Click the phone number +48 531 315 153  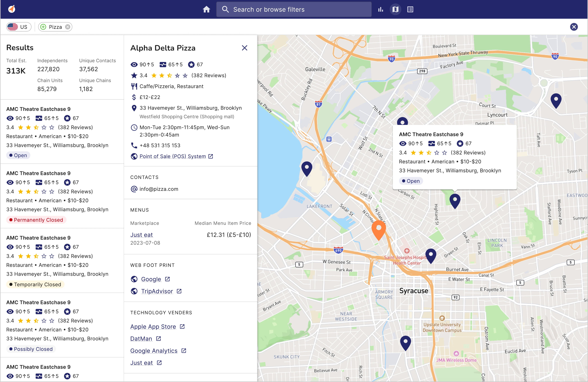point(160,145)
